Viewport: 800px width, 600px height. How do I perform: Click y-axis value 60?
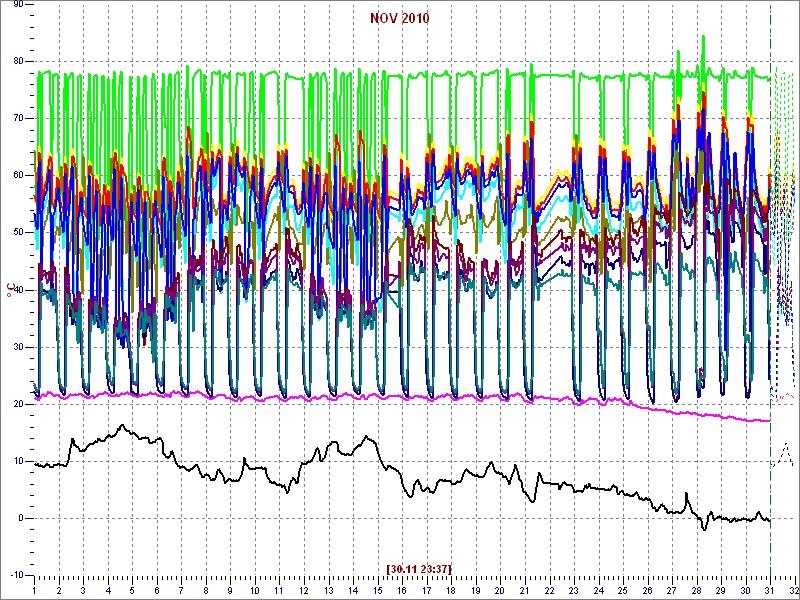(x=18, y=176)
